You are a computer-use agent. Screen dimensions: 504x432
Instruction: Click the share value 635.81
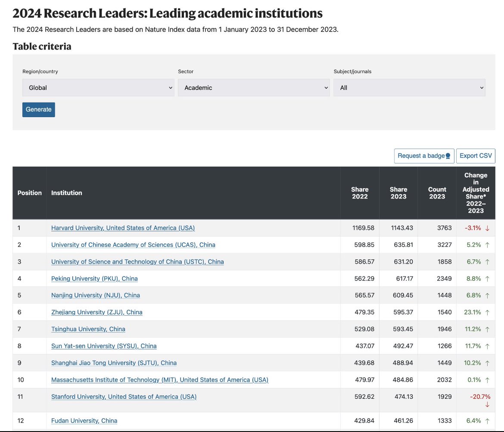pyautogui.click(x=403, y=245)
